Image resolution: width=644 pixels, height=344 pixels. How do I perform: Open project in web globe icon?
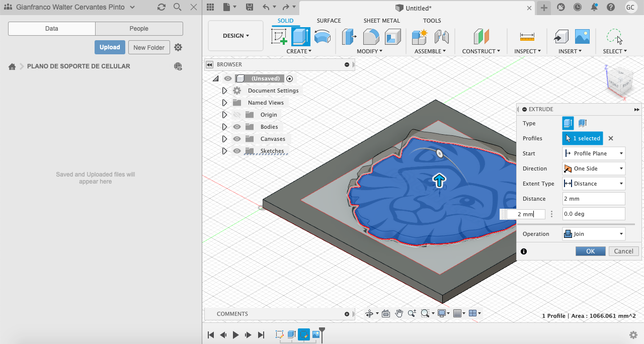(x=178, y=66)
